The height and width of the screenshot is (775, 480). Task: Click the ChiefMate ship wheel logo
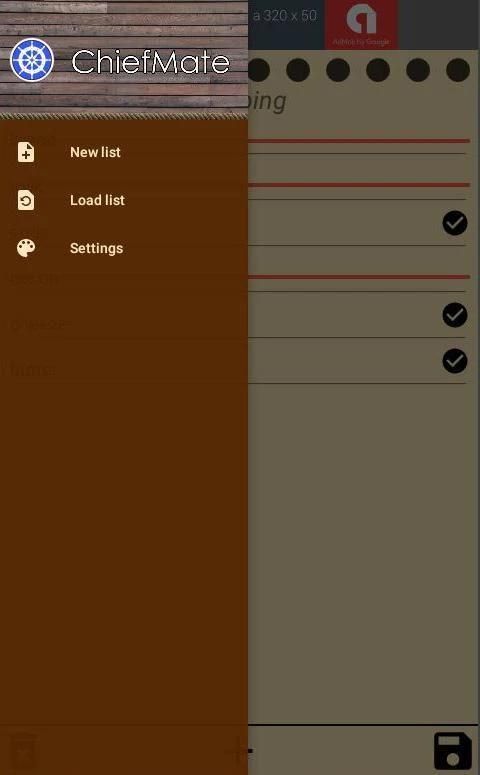32,60
